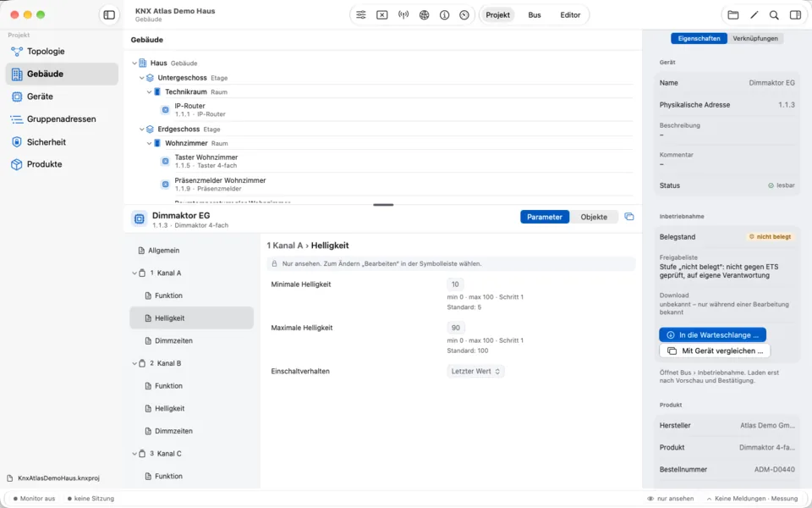Click the 'keine Sitzung' status indicator
This screenshot has width=812, height=508.
pos(91,499)
